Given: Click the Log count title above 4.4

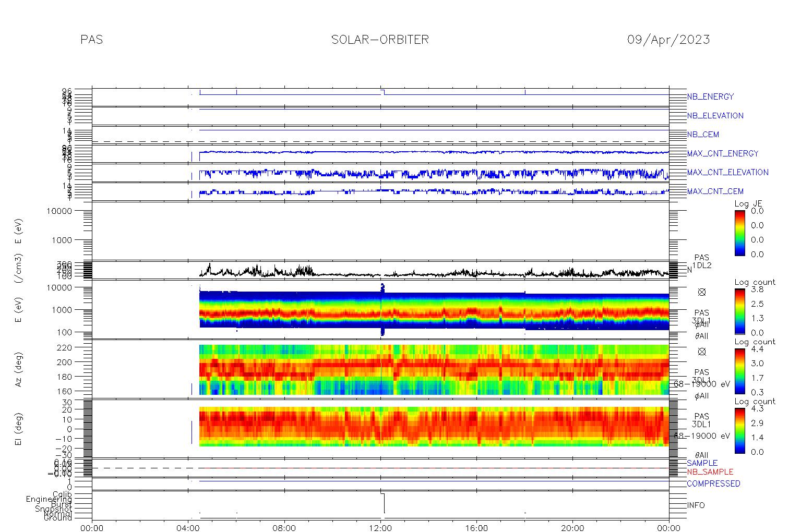Looking at the screenshot, I should pyautogui.click(x=755, y=342).
